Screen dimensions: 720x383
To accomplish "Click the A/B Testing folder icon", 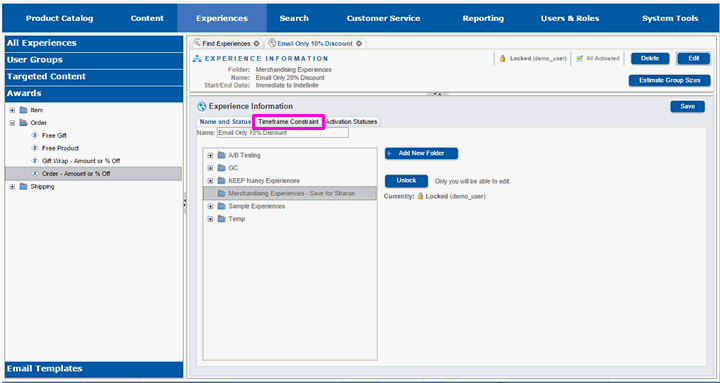I will (x=221, y=155).
